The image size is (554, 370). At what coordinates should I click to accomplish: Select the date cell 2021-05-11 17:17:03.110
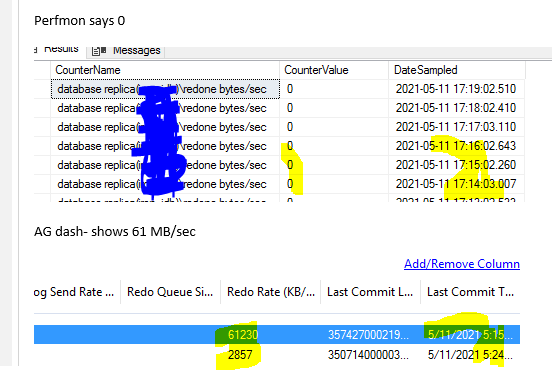[x=456, y=127]
